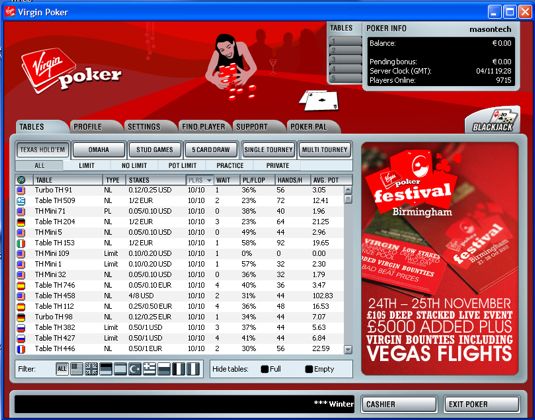This screenshot has height=420, width=535.
Task: Sort list by TYPE column header
Action: pyautogui.click(x=114, y=180)
